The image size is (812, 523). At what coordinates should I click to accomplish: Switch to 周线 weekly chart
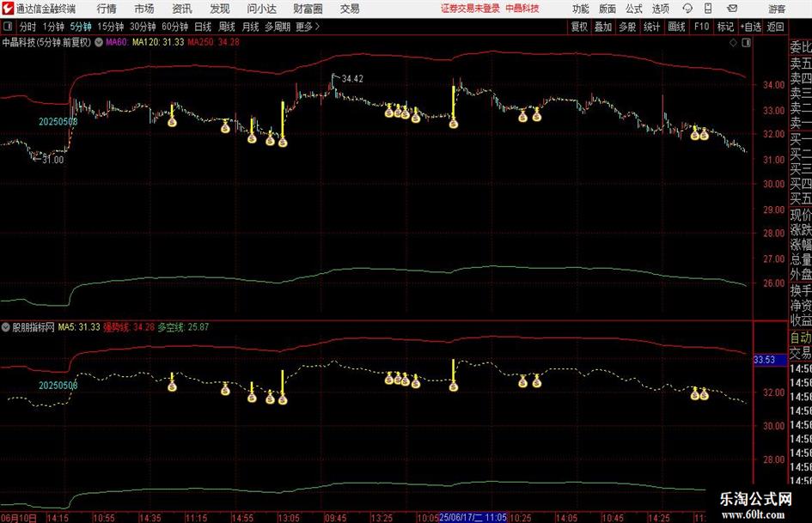coord(226,27)
